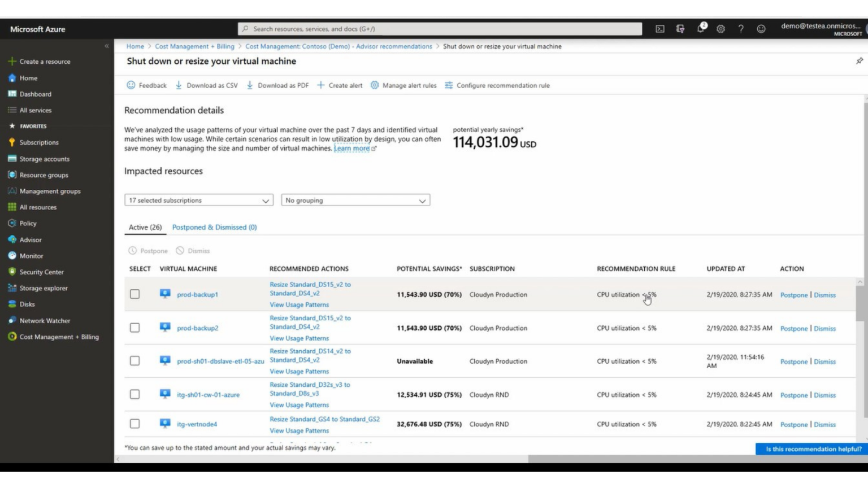The height and width of the screenshot is (488, 868).
Task: Pin this page using the pushpin icon
Action: tap(860, 60)
